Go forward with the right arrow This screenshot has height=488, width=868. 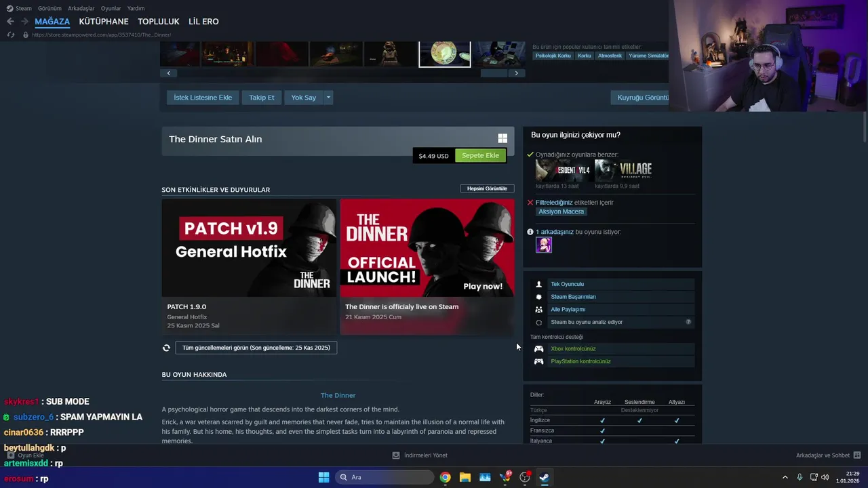[x=24, y=22]
